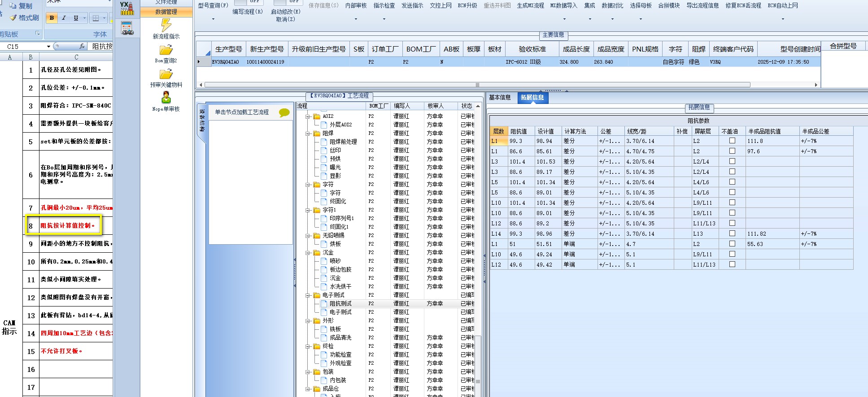The height and width of the screenshot is (397, 868).
Task: Toggle Bold formatting in Excel
Action: tap(52, 18)
